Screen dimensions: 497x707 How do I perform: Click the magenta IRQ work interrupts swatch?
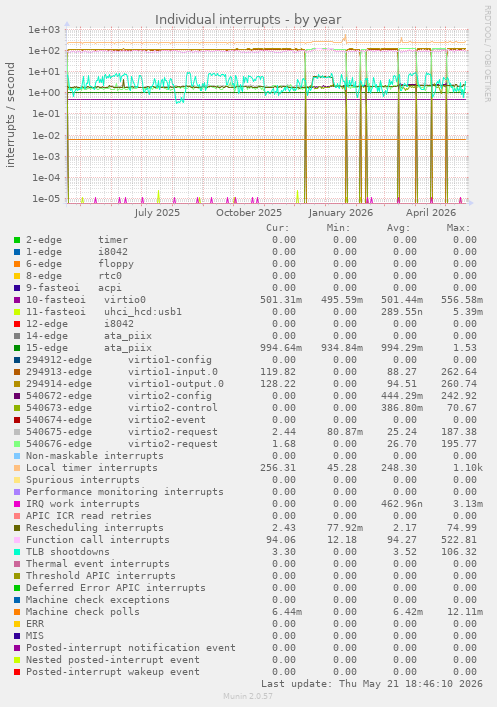(17, 505)
